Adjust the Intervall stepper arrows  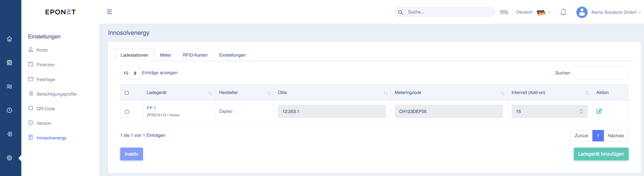click(581, 111)
